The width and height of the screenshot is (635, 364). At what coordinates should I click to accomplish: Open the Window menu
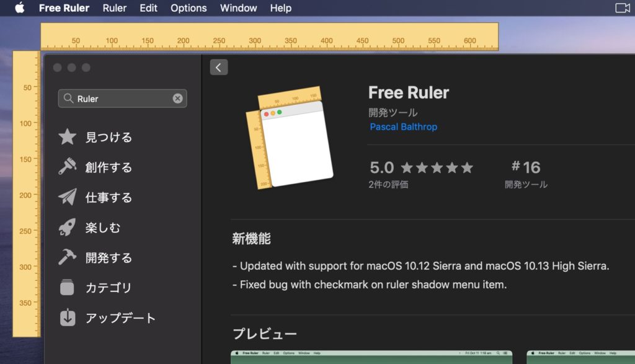[x=238, y=8]
